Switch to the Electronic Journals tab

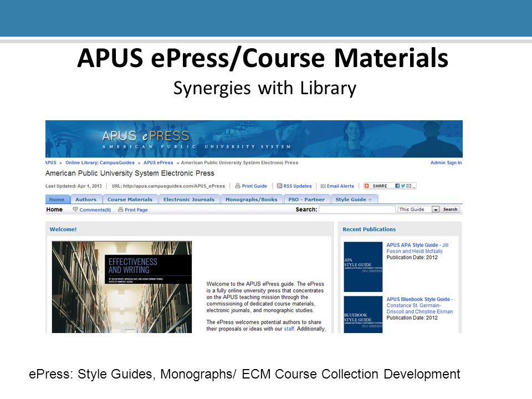(x=189, y=199)
